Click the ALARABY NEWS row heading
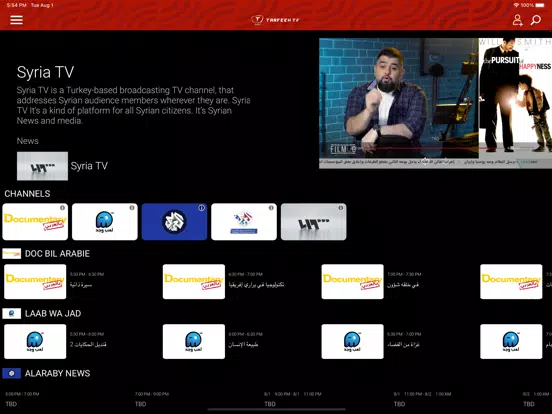 coord(57,373)
